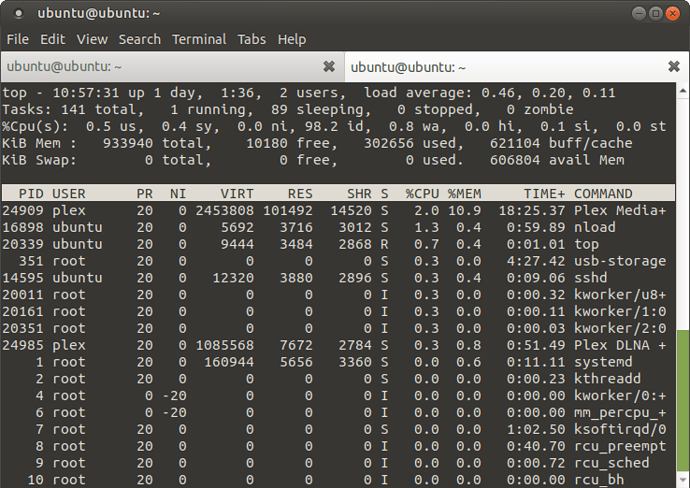Close the terminal window with orange button
Viewport: 690px width, 488px height.
pyautogui.click(x=672, y=14)
